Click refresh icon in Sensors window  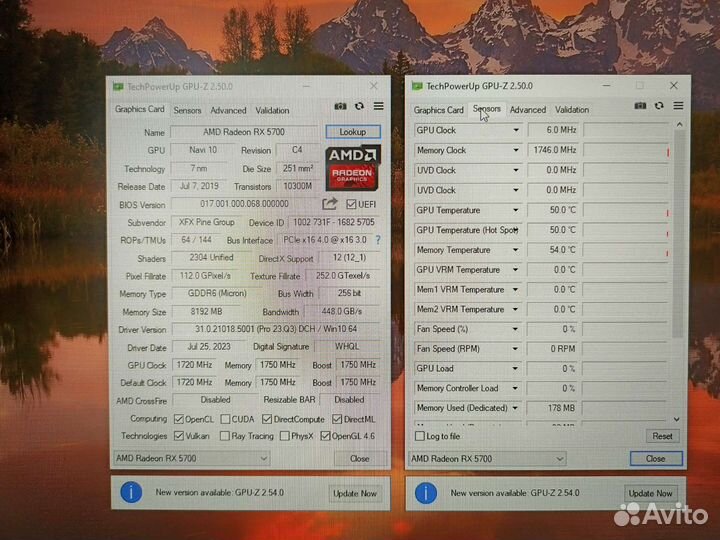(659, 106)
